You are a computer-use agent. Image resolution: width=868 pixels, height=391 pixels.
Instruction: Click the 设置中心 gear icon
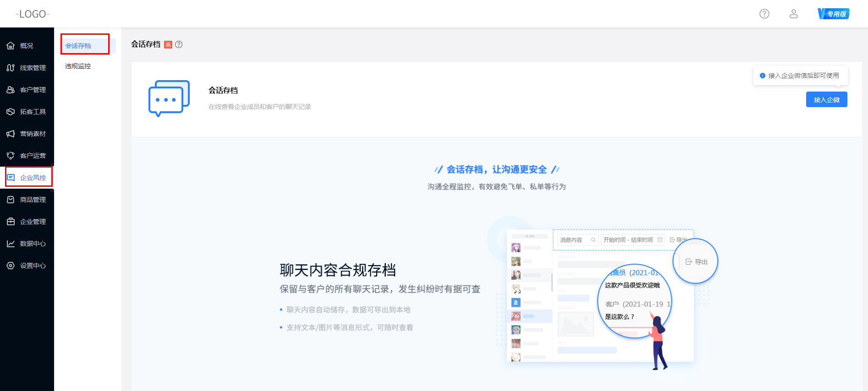coord(11,266)
